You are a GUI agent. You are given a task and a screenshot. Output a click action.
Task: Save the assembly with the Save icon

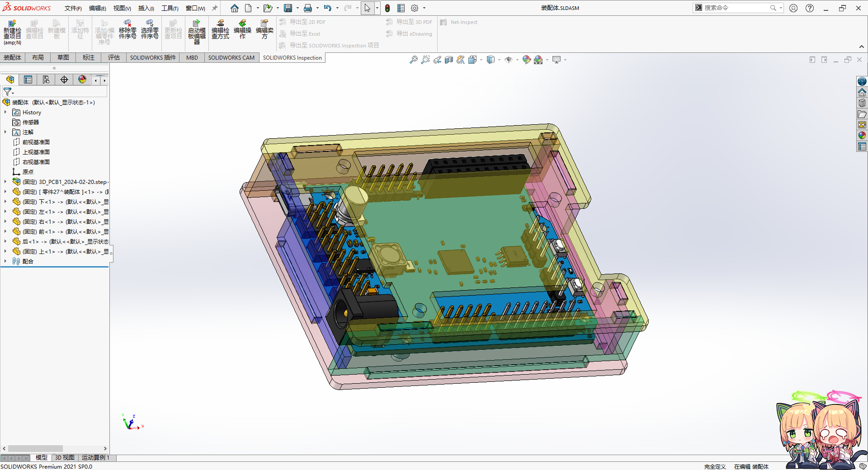[x=288, y=8]
